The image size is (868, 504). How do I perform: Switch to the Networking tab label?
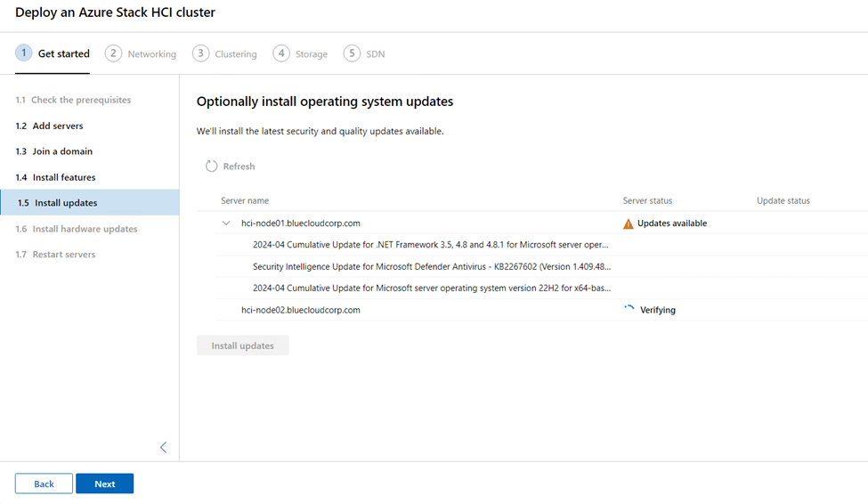coord(151,54)
